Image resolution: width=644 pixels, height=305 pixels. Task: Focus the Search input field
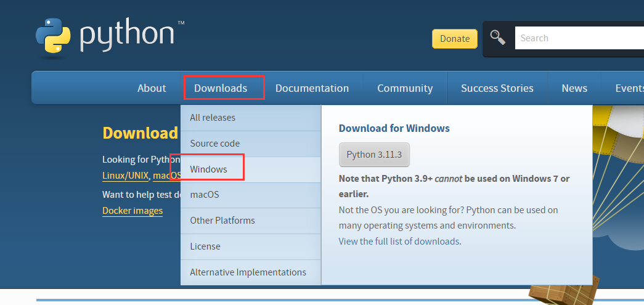(x=579, y=38)
